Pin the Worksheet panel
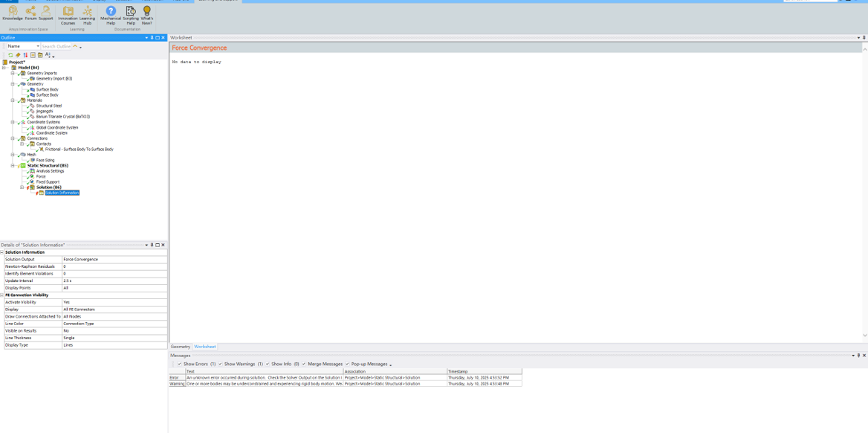868x433 pixels. (x=864, y=37)
